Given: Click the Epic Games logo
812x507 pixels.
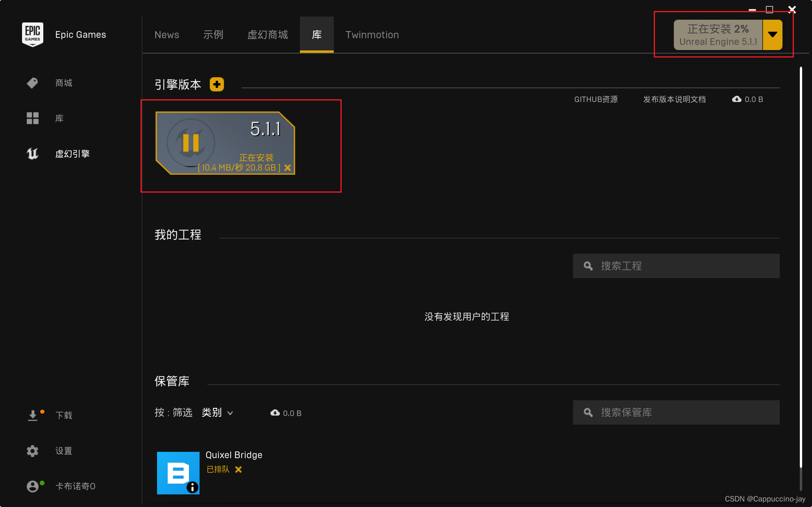Looking at the screenshot, I should (33, 35).
